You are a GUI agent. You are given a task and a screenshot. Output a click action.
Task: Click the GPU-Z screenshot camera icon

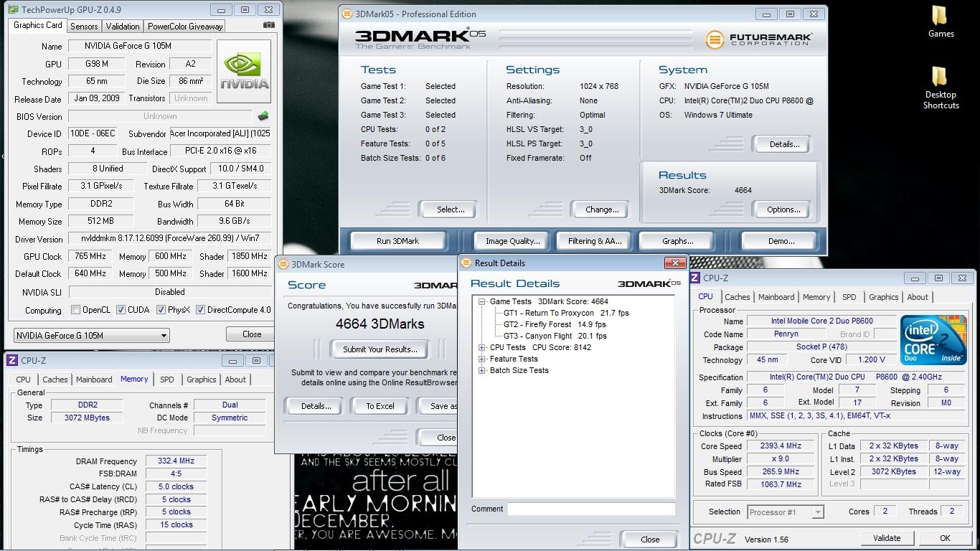click(x=269, y=25)
